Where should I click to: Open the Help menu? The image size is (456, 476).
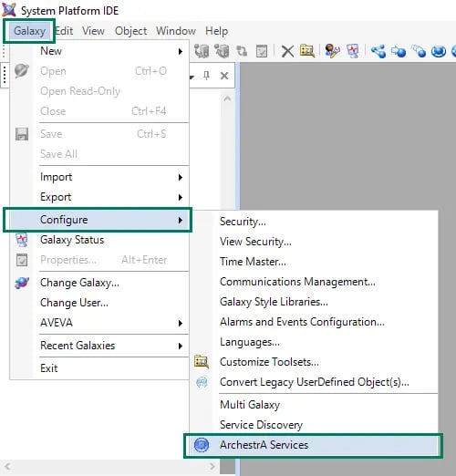pyautogui.click(x=216, y=31)
